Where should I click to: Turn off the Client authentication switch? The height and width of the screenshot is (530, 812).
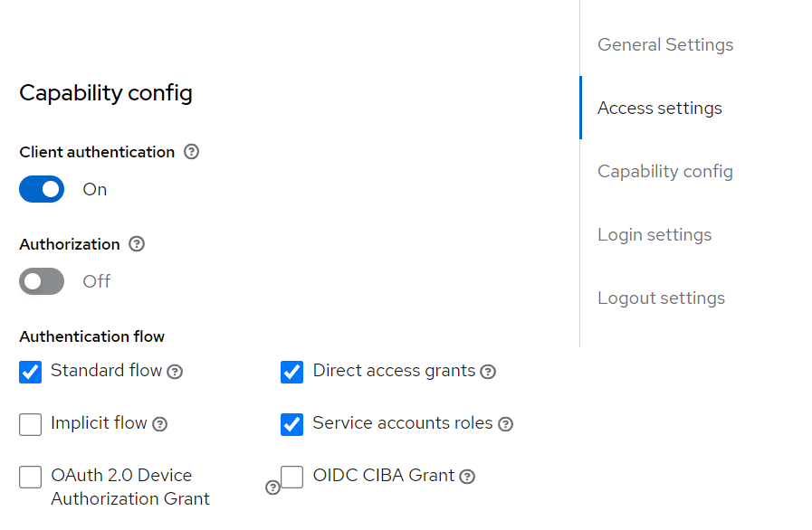tap(42, 189)
